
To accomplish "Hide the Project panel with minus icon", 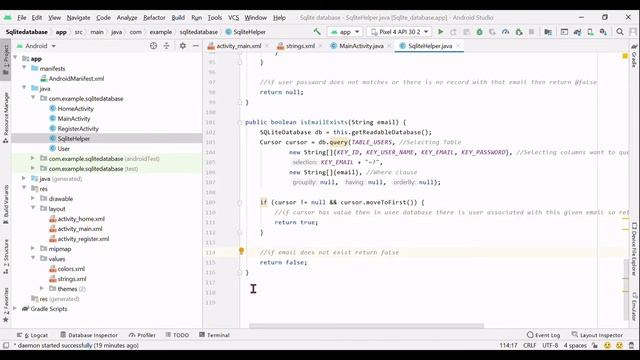I will (x=196, y=46).
